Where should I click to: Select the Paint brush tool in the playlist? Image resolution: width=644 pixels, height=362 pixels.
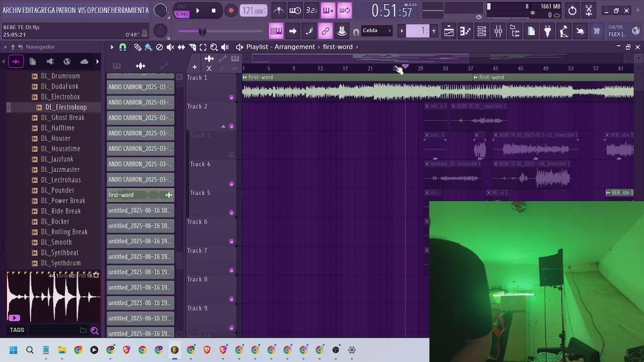pyautogui.click(x=148, y=47)
